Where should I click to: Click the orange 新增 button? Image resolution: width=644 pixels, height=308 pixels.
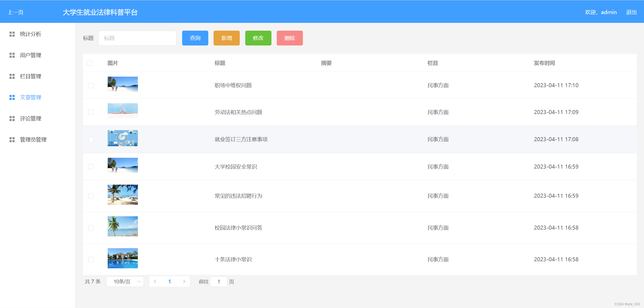coord(226,38)
